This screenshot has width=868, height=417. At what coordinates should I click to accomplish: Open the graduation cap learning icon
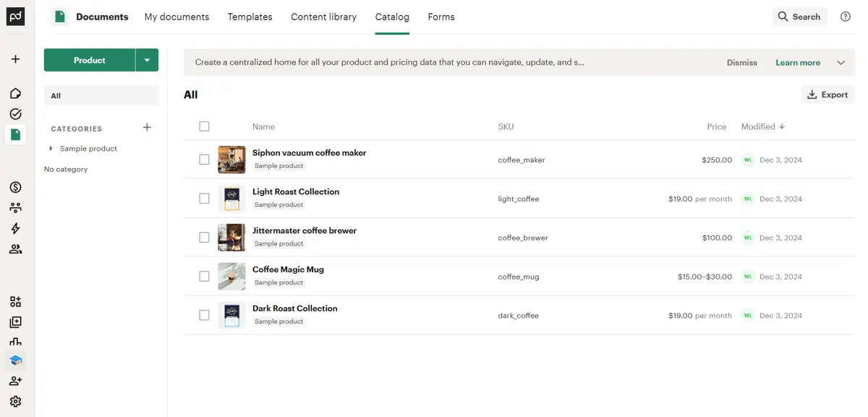15,360
